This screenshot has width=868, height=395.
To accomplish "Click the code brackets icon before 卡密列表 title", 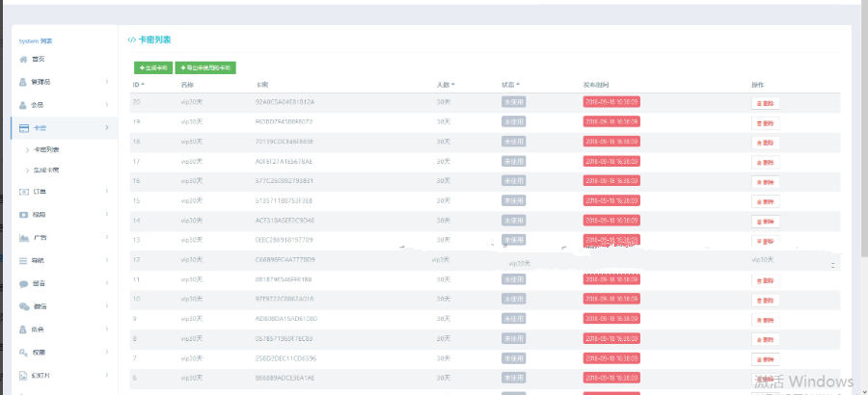I will [132, 39].
